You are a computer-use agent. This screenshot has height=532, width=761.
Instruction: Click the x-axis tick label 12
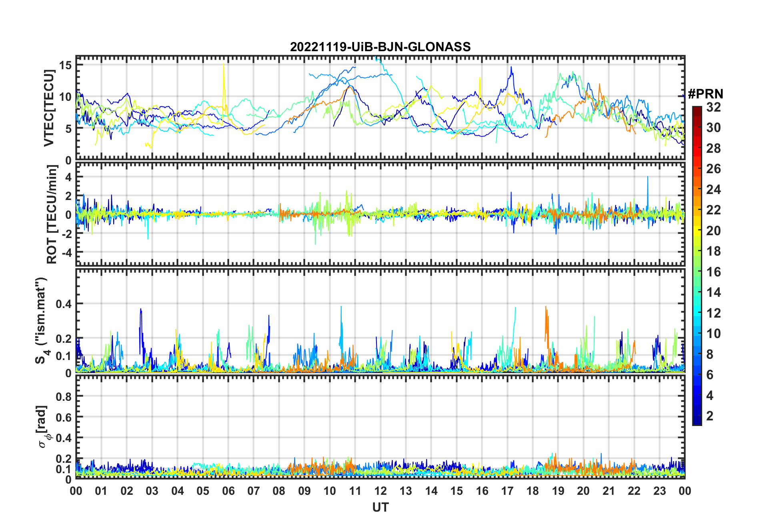[380, 491]
